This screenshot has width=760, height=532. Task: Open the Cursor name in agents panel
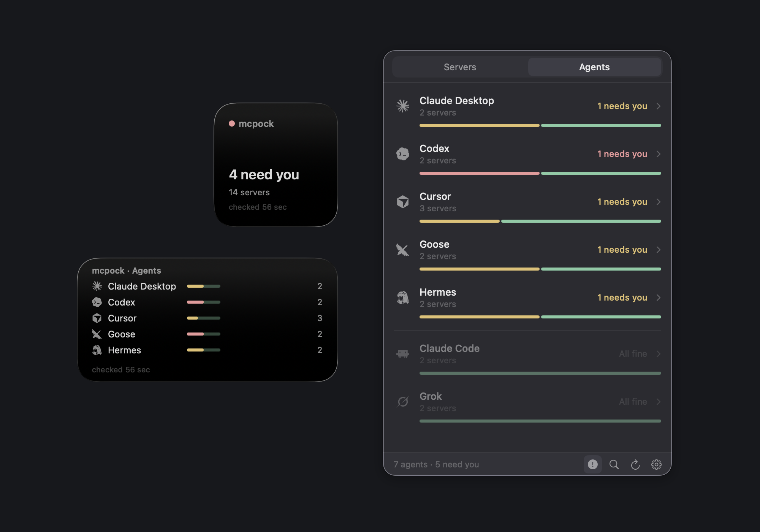(435, 196)
